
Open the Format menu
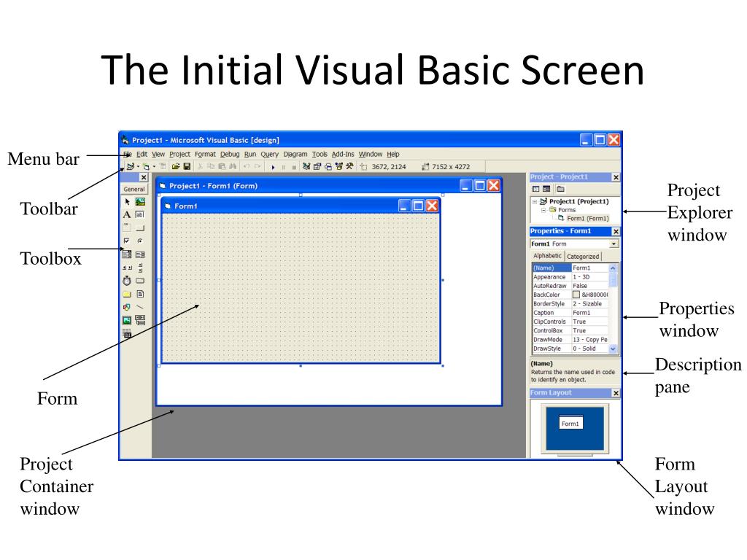[205, 155]
